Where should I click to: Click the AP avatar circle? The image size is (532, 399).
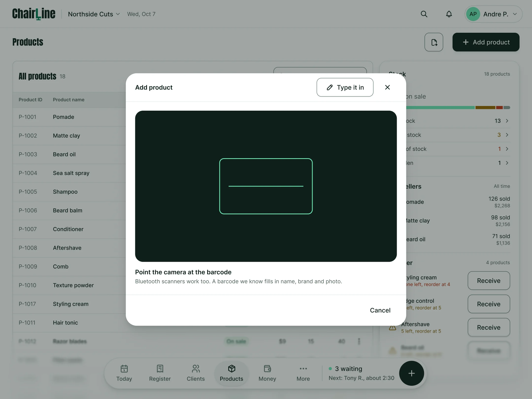[473, 14]
